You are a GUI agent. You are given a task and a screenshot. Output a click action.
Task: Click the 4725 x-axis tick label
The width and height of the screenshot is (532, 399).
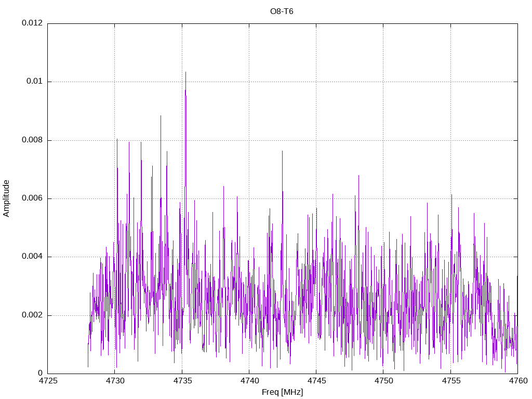48,381
